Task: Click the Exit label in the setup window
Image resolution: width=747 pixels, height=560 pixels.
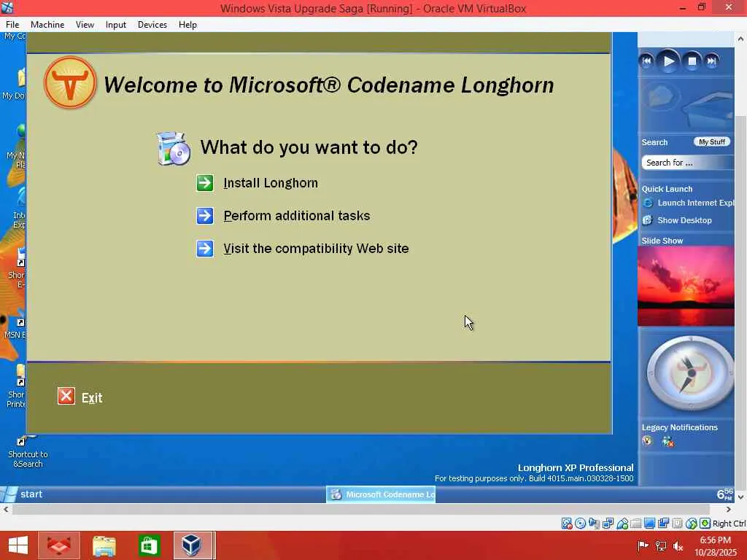Action: coord(92,397)
